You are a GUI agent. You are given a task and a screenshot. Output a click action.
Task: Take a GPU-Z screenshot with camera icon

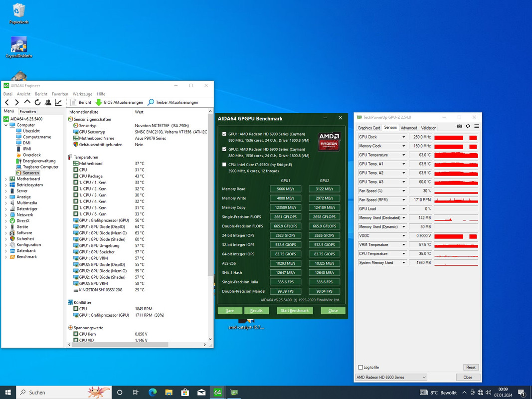(x=459, y=126)
